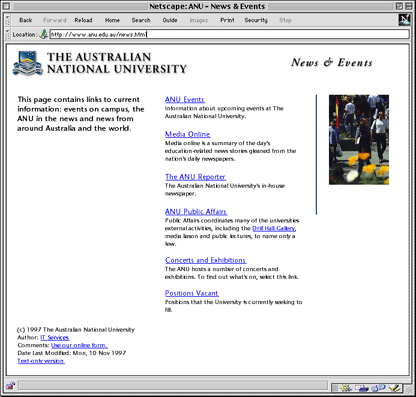Open the Positions Vacant link

click(192, 293)
